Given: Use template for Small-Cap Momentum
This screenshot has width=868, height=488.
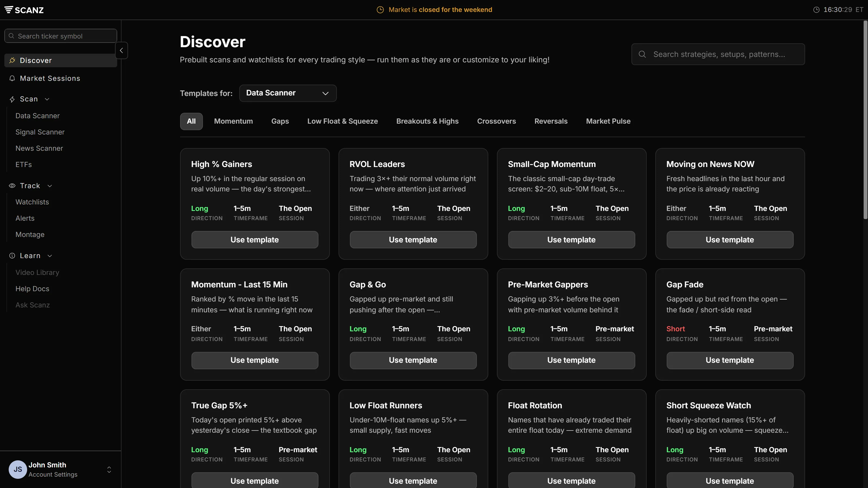Looking at the screenshot, I should [572, 239].
